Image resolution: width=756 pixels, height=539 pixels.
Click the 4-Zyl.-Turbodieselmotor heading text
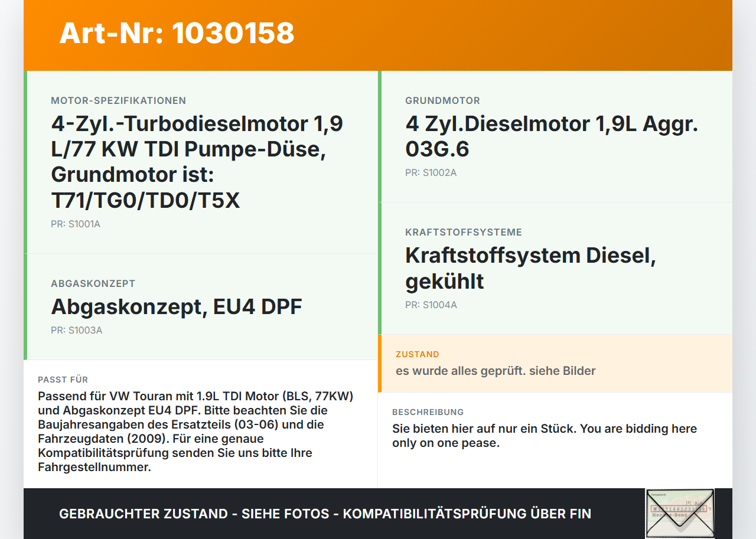pyautogui.click(x=197, y=161)
